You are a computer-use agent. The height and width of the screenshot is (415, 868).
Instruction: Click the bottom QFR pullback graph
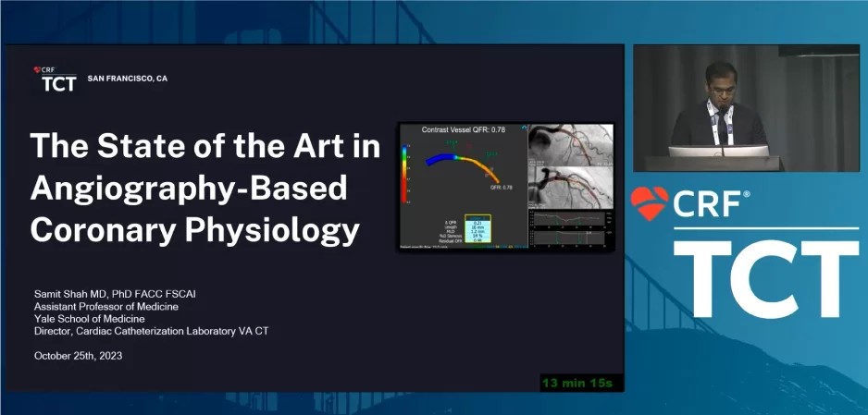click(x=570, y=240)
